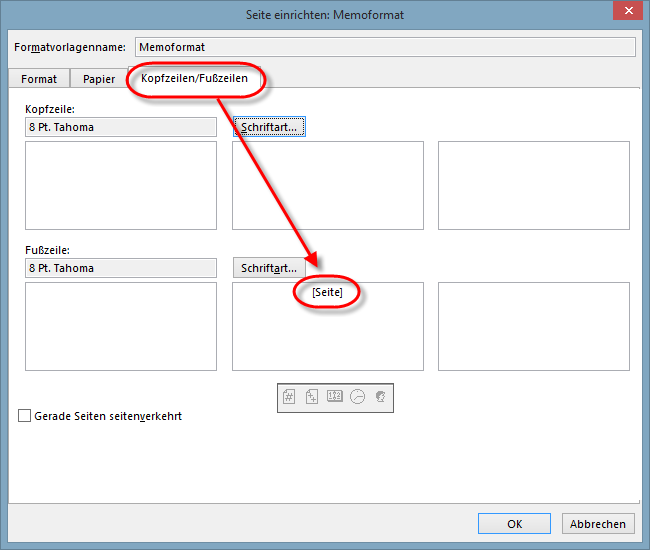Confirm dialog with OK button
The image size is (650, 550).
[514, 523]
